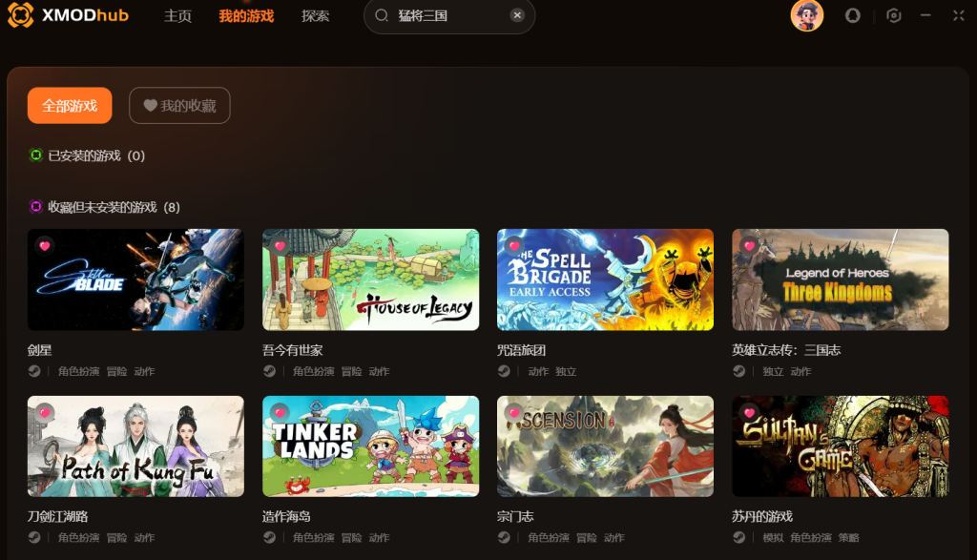The height and width of the screenshot is (560, 977).
Task: Toggle favorite heart on Tinker Lands
Action: point(280,412)
